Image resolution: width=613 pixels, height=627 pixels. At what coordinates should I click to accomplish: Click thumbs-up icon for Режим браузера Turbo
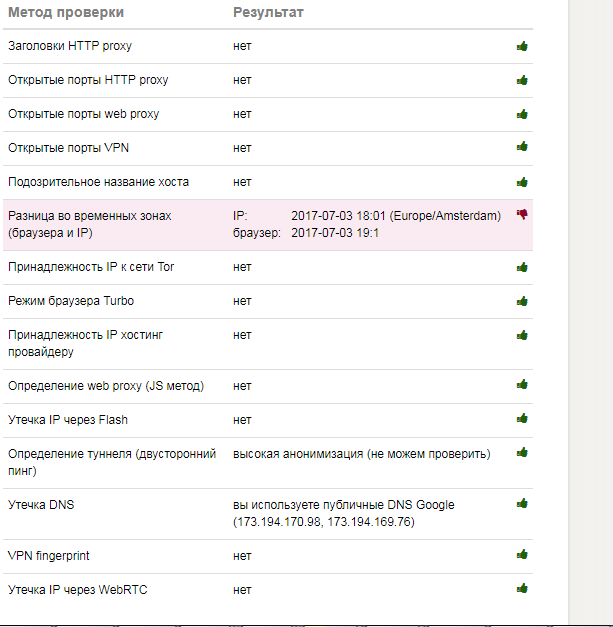(x=522, y=301)
